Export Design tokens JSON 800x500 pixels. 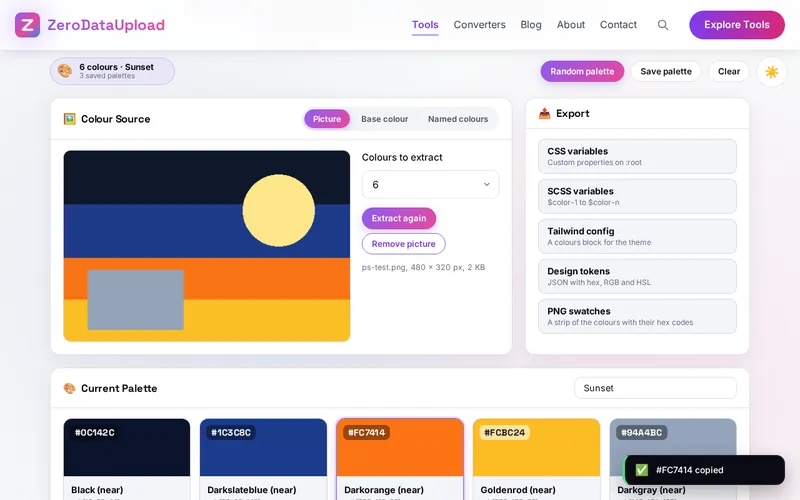(x=637, y=277)
